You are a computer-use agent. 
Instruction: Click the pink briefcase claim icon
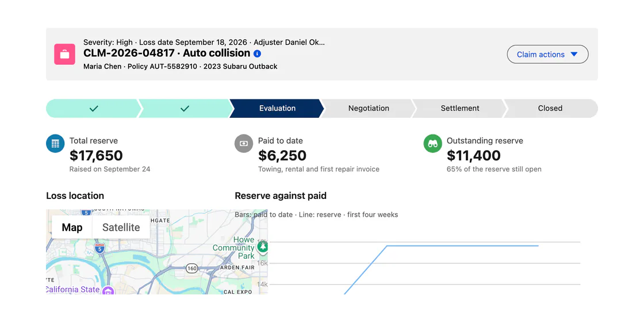point(64,54)
